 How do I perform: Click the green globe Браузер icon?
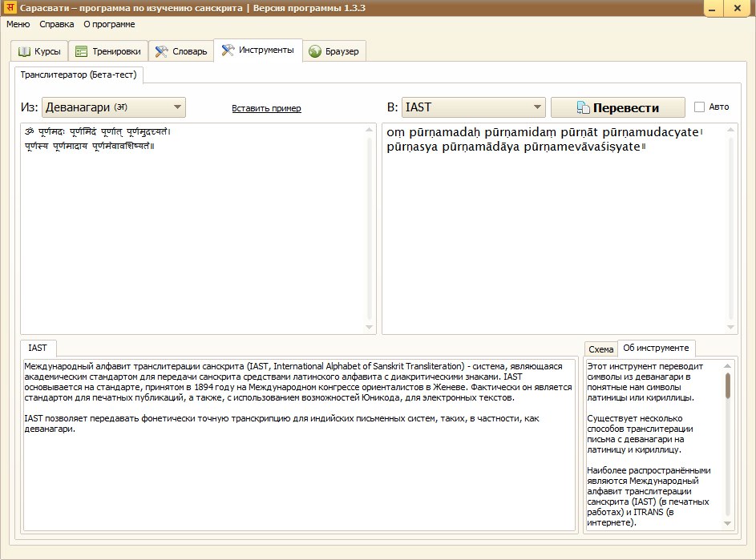315,51
